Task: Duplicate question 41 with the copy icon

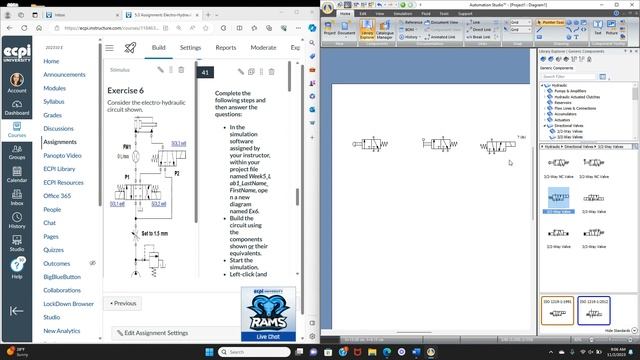Action: coord(251,72)
